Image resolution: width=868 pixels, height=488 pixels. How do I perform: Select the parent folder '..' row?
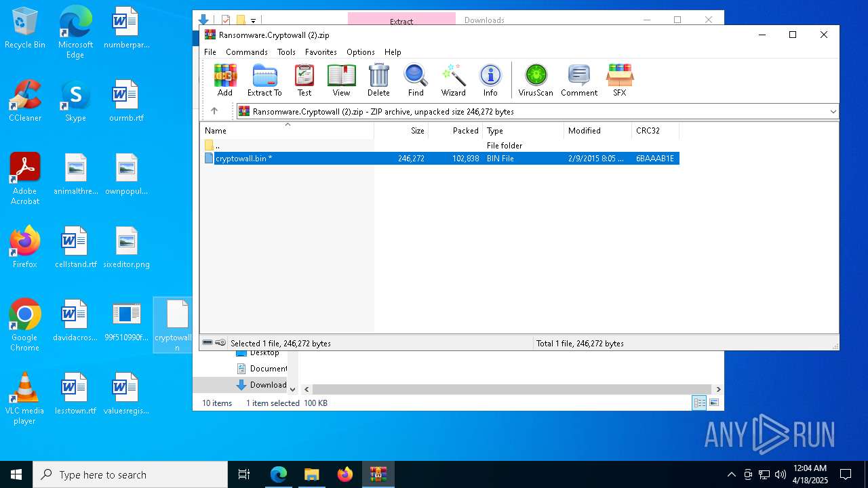441,146
